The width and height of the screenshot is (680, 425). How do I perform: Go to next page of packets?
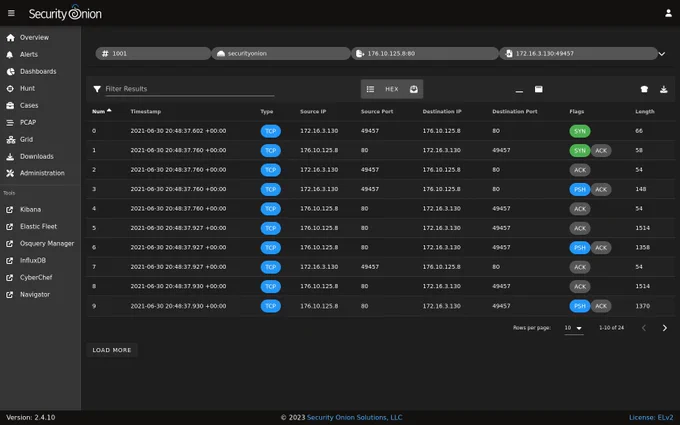[x=664, y=328]
